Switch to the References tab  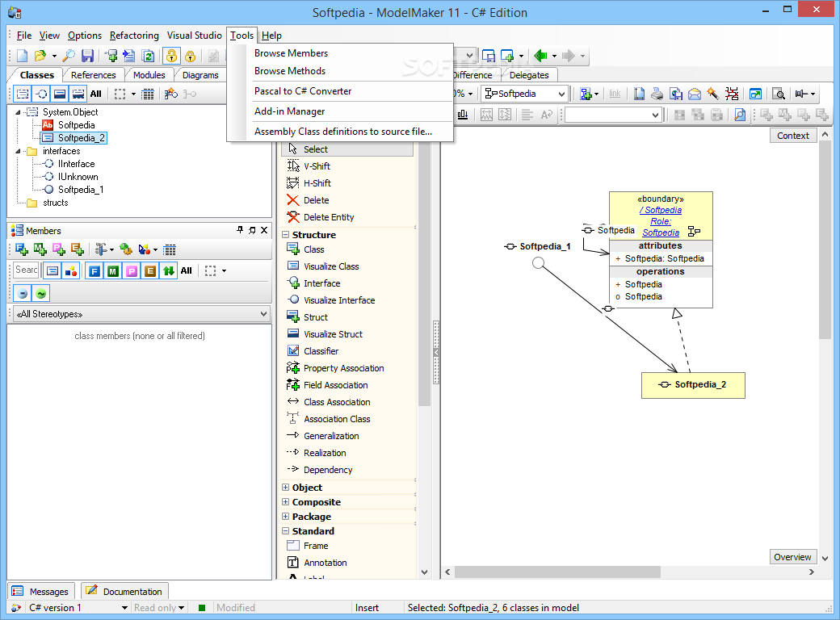click(93, 75)
